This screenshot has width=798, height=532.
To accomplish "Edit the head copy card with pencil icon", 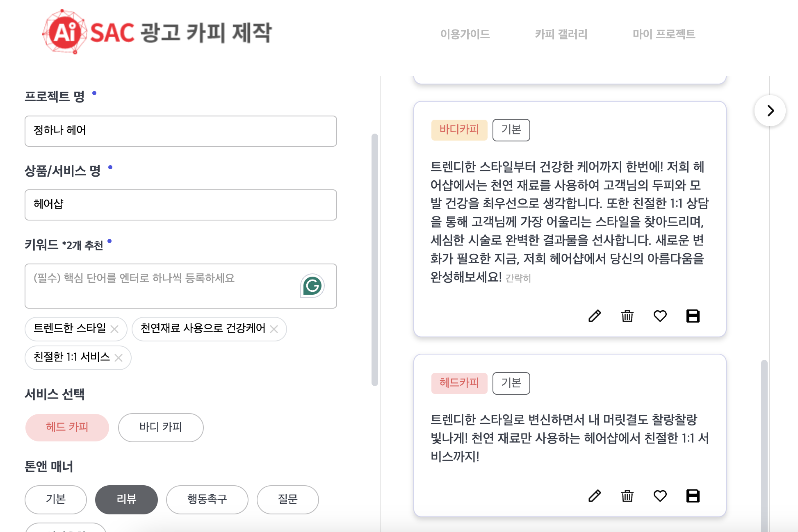I will coord(595,496).
